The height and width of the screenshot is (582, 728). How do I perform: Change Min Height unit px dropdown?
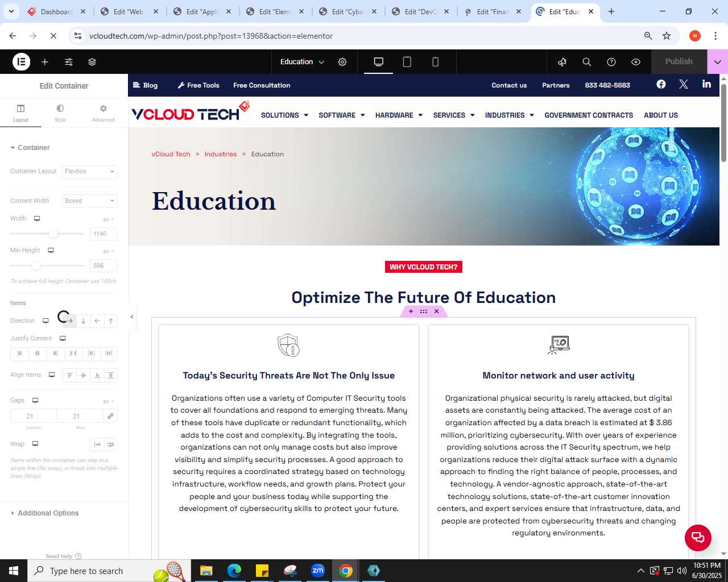[x=109, y=251]
